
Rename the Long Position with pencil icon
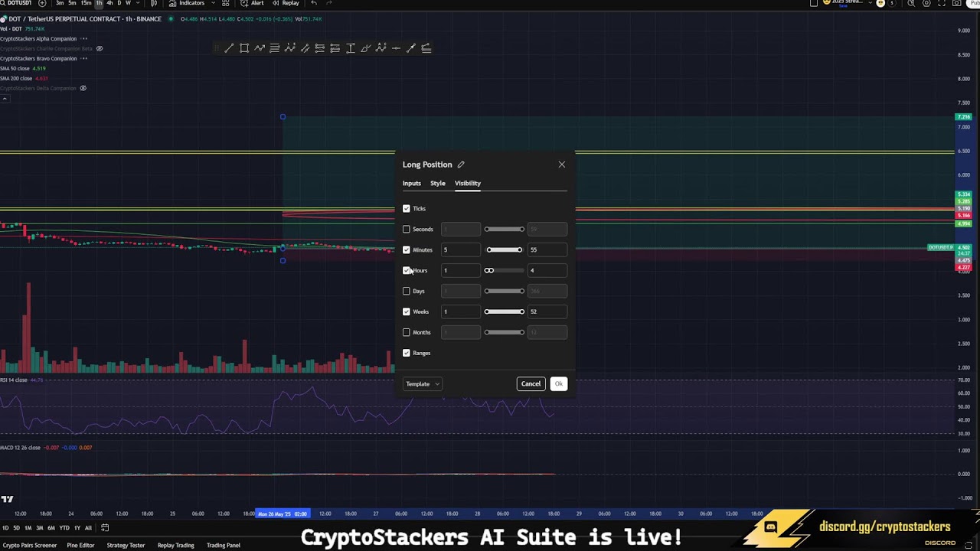tap(461, 165)
